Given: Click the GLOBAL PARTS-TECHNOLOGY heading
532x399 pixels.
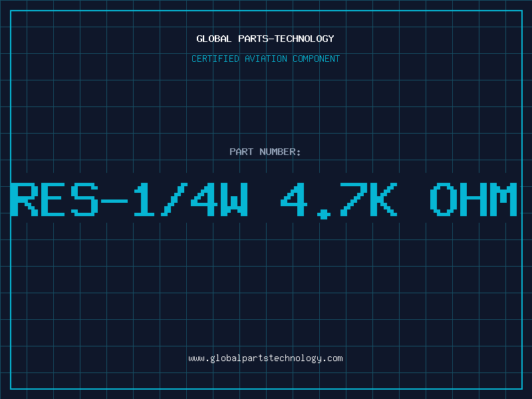Looking at the screenshot, I should pos(265,39).
